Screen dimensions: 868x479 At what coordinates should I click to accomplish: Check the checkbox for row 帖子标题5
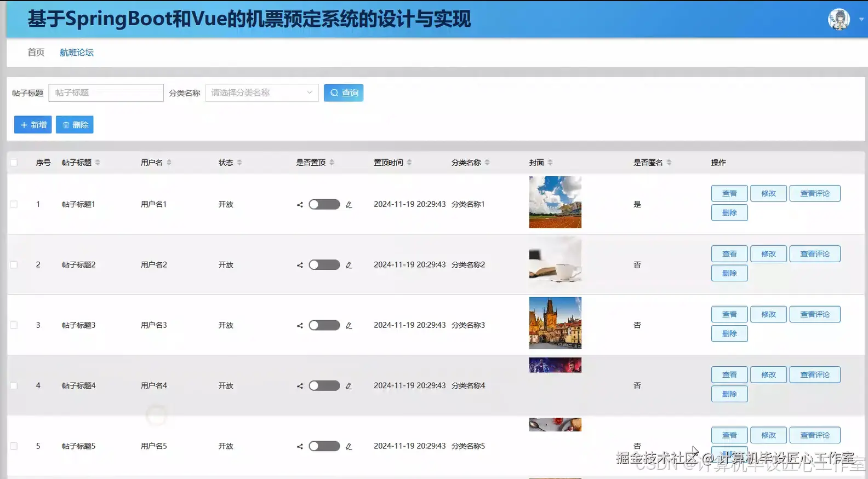click(x=14, y=446)
